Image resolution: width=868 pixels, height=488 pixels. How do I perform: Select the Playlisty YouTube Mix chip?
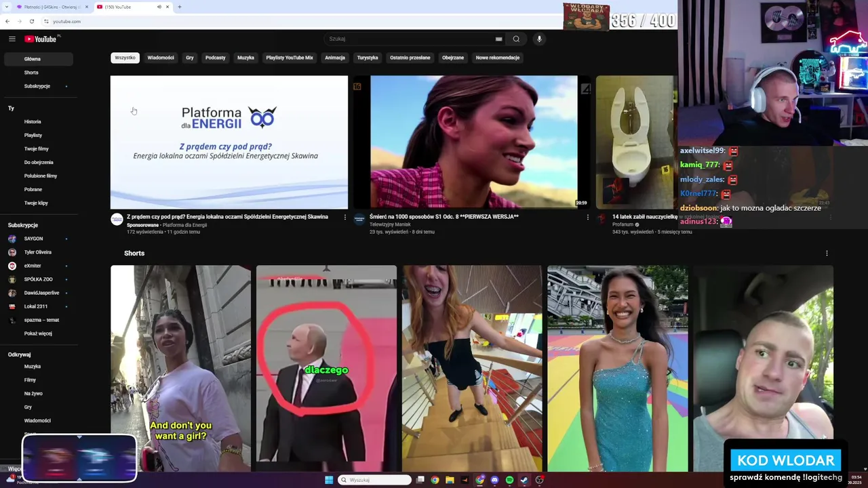pos(290,58)
